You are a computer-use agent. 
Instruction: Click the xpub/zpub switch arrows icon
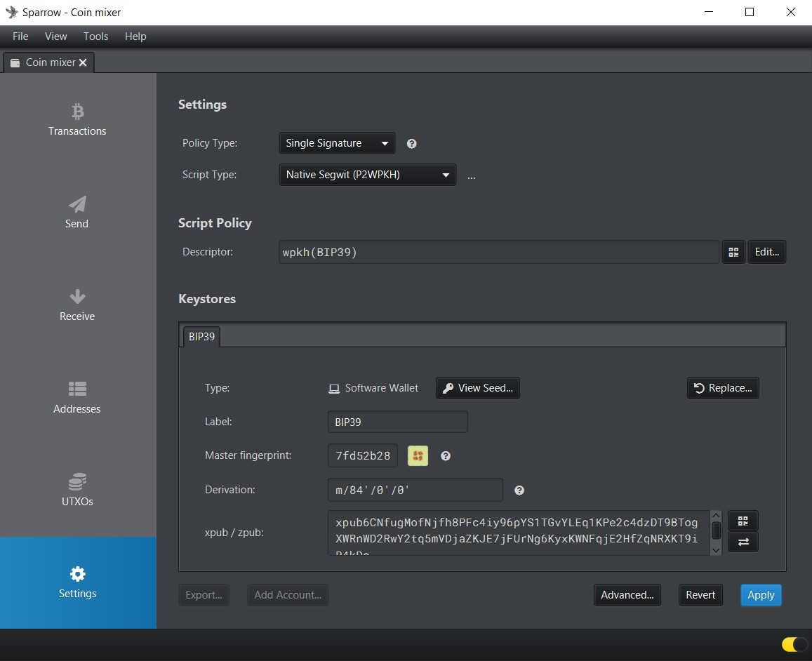(743, 542)
